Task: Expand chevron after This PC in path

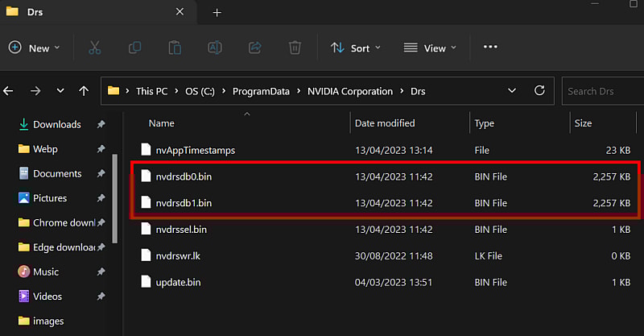Action: (x=176, y=91)
